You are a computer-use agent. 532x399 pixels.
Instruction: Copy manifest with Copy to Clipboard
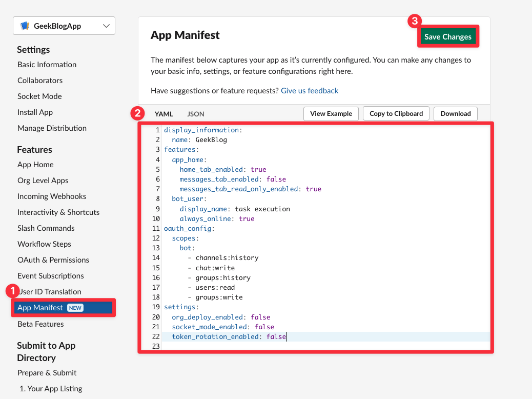396,114
